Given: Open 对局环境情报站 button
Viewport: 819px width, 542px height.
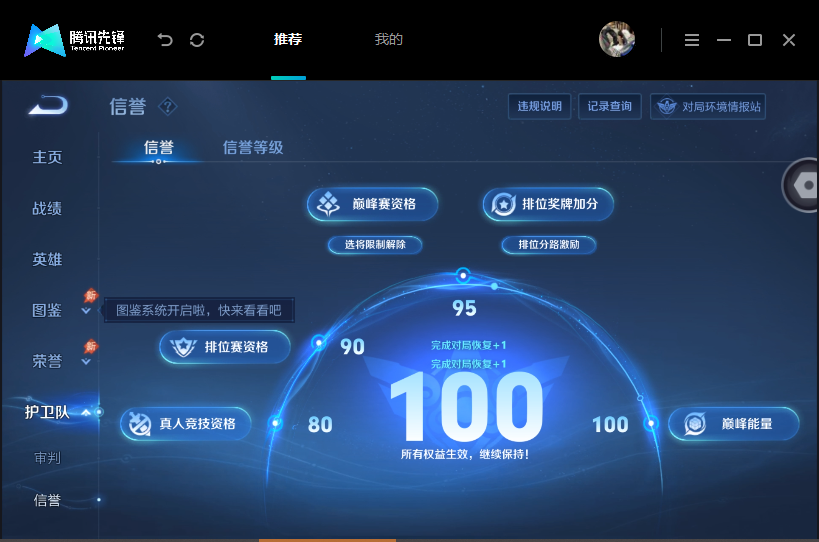Looking at the screenshot, I should [708, 107].
